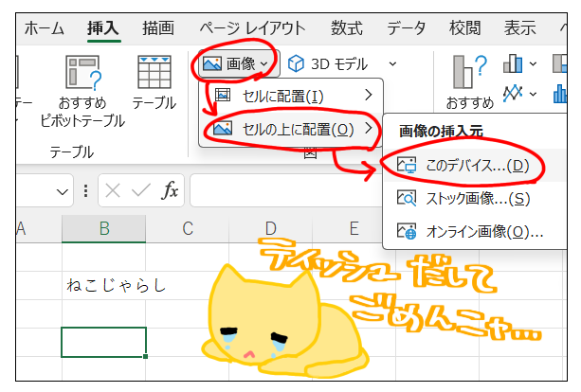This screenshot has height=392, width=581.
Task: Switch to the 校閲 tab
Action: pyautogui.click(x=465, y=28)
